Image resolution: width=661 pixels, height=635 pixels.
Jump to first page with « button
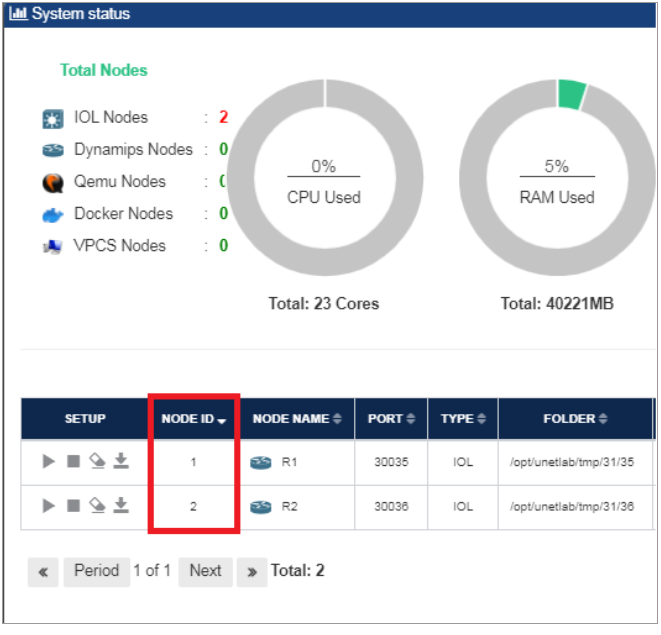click(43, 572)
